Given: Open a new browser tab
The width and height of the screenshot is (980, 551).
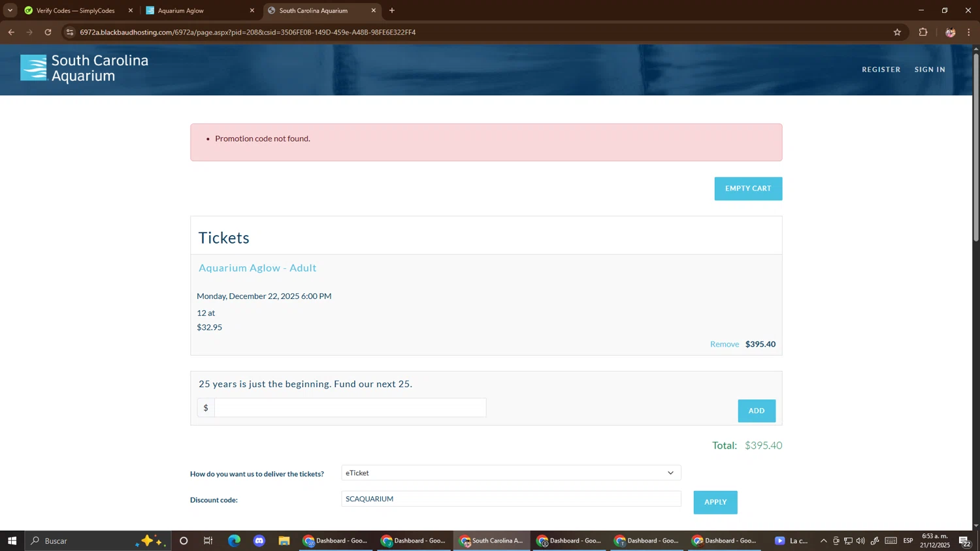Looking at the screenshot, I should coord(392,10).
